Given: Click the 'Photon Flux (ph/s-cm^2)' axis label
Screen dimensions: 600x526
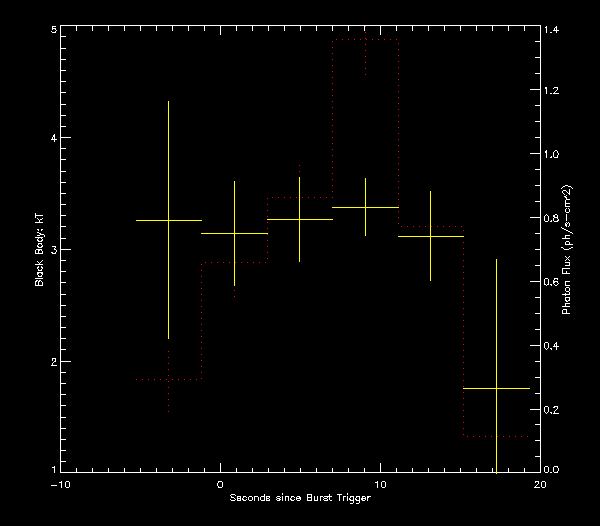Looking at the screenshot, I should pos(565,250).
